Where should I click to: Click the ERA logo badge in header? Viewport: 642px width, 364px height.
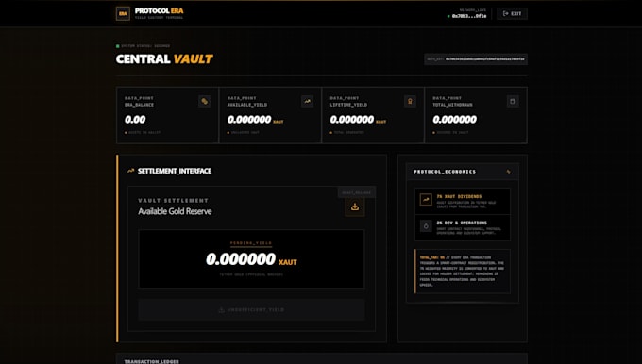pos(123,13)
